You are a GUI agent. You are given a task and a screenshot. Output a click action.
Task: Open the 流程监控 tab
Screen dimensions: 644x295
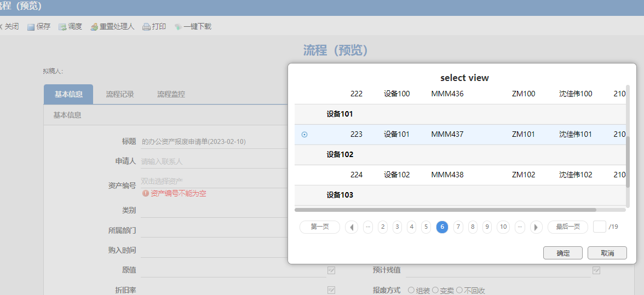click(171, 94)
